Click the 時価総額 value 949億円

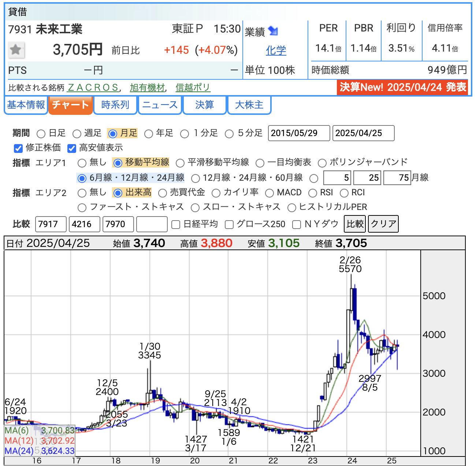(447, 70)
